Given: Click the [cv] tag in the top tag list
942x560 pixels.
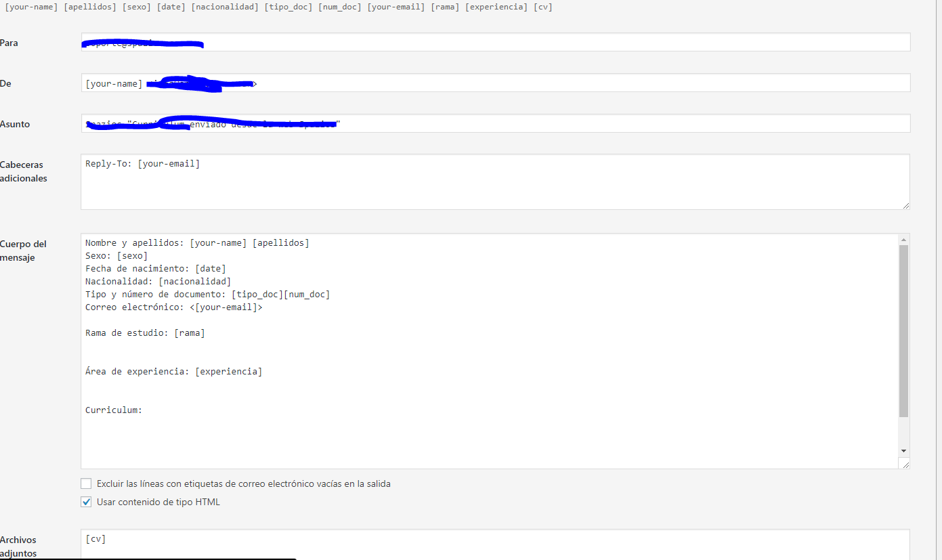Looking at the screenshot, I should click(543, 7).
